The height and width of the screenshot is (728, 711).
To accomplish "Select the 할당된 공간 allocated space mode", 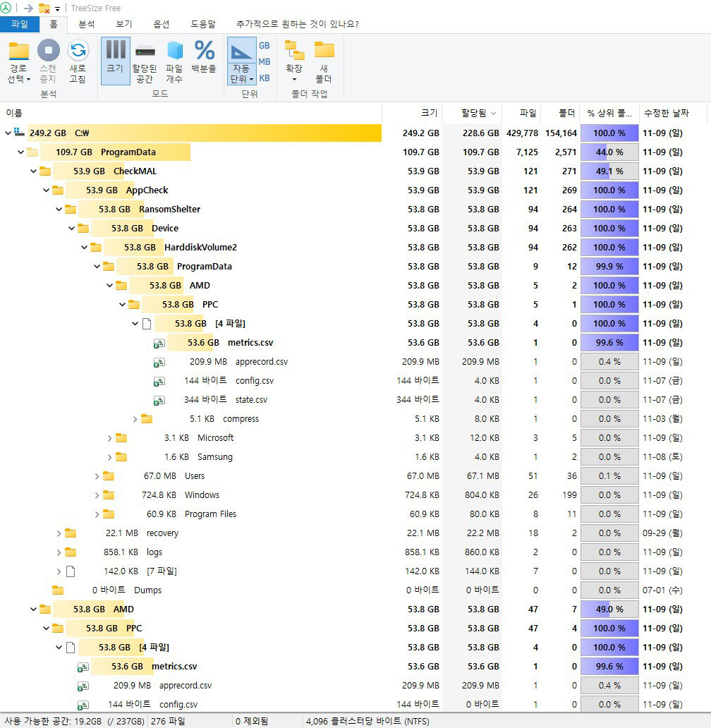I will click(x=145, y=61).
